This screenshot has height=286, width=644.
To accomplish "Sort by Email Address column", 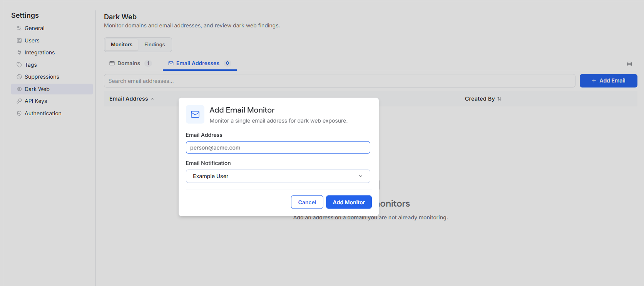I will point(132,99).
